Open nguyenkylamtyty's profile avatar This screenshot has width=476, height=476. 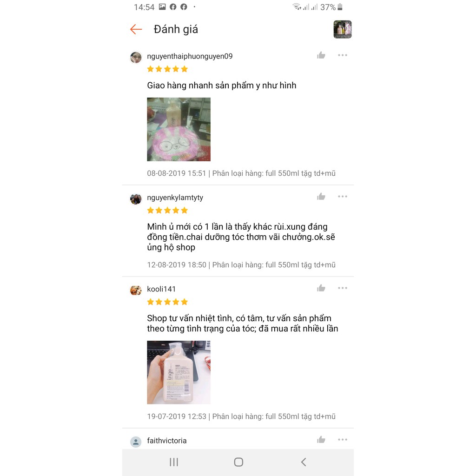pyautogui.click(x=136, y=199)
